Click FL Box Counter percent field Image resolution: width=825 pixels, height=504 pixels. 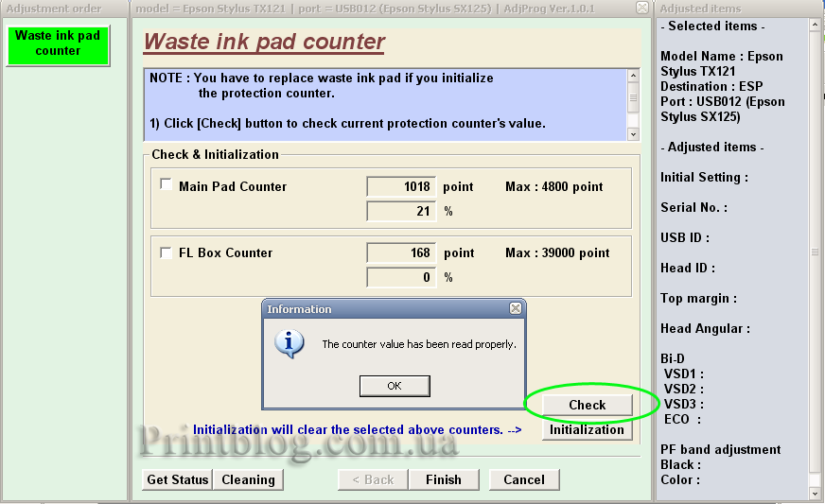pyautogui.click(x=401, y=277)
